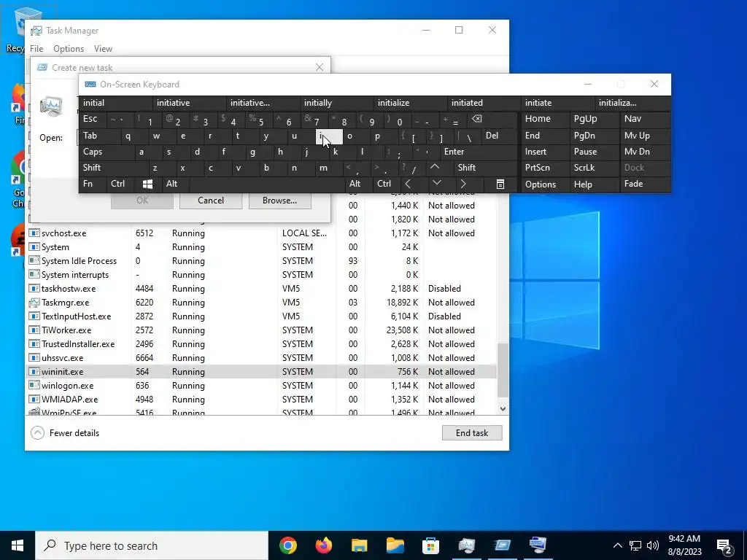Image resolution: width=747 pixels, height=560 pixels.
Task: Select the uhssvc.exe process row
Action: click(x=261, y=358)
